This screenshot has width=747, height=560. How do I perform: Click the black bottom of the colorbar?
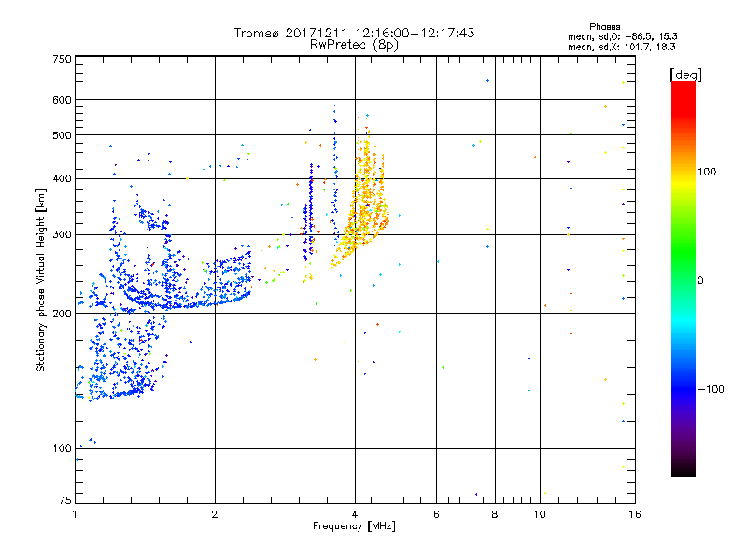point(684,469)
